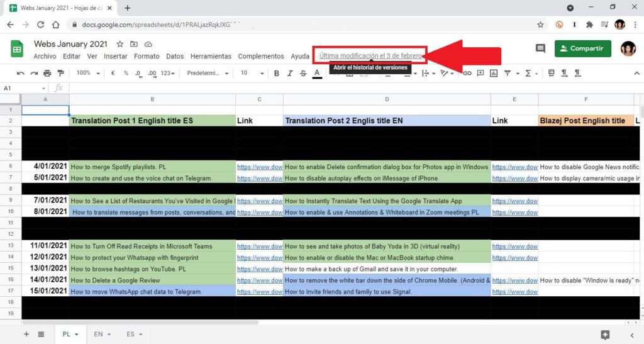The height and width of the screenshot is (344, 644).
Task: Reload the page in browser
Action: (x=40, y=25)
